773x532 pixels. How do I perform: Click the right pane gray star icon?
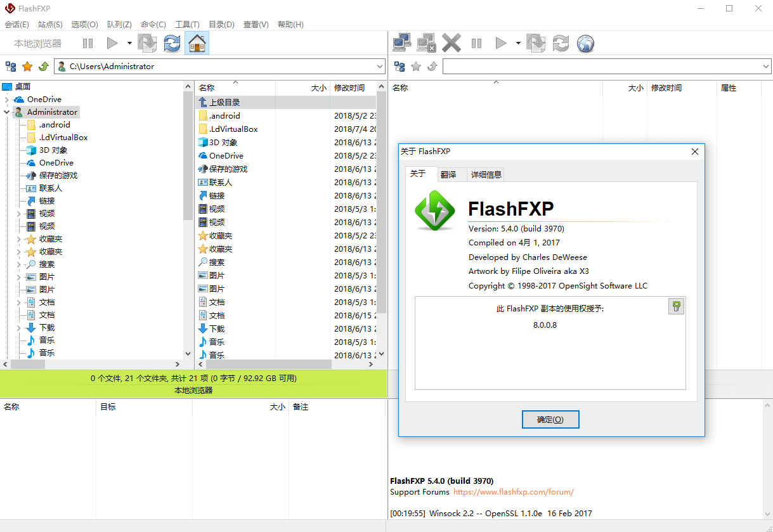pos(416,67)
